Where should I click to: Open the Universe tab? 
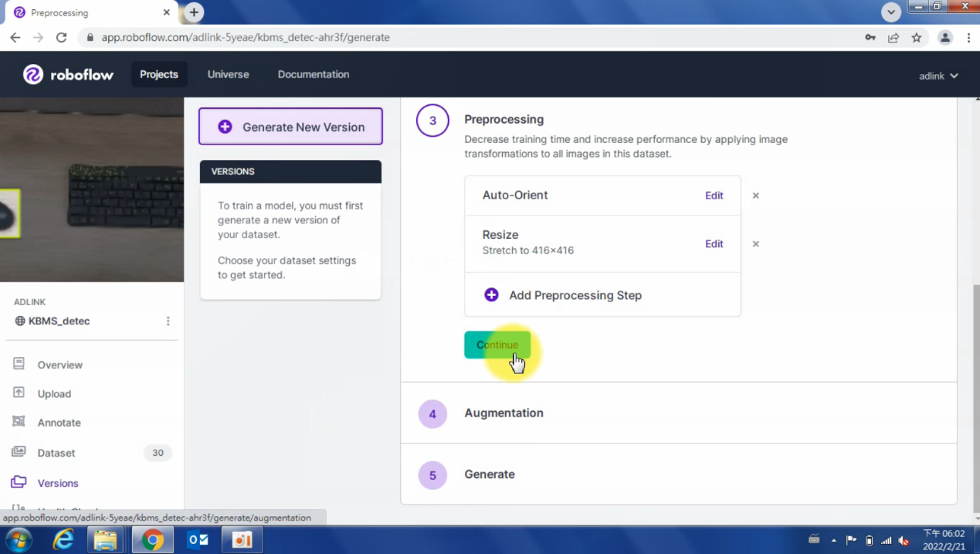point(228,74)
